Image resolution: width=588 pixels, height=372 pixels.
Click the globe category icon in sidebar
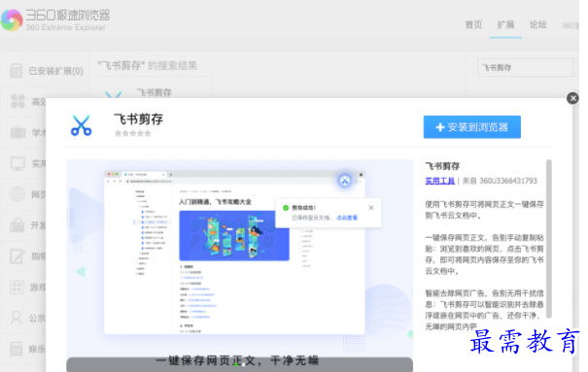pyautogui.click(x=17, y=194)
